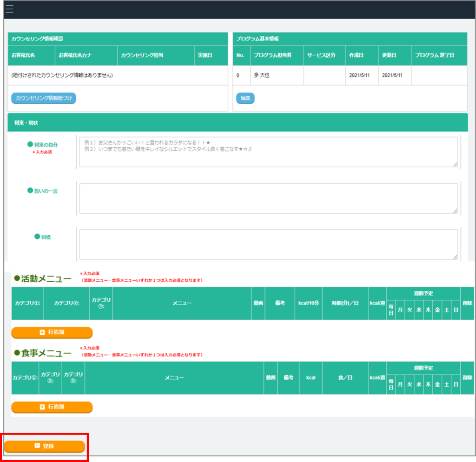Viewport: 476px width, 462px height.
Task: Click into the 誓いの一言 text box
Action: tap(268, 198)
